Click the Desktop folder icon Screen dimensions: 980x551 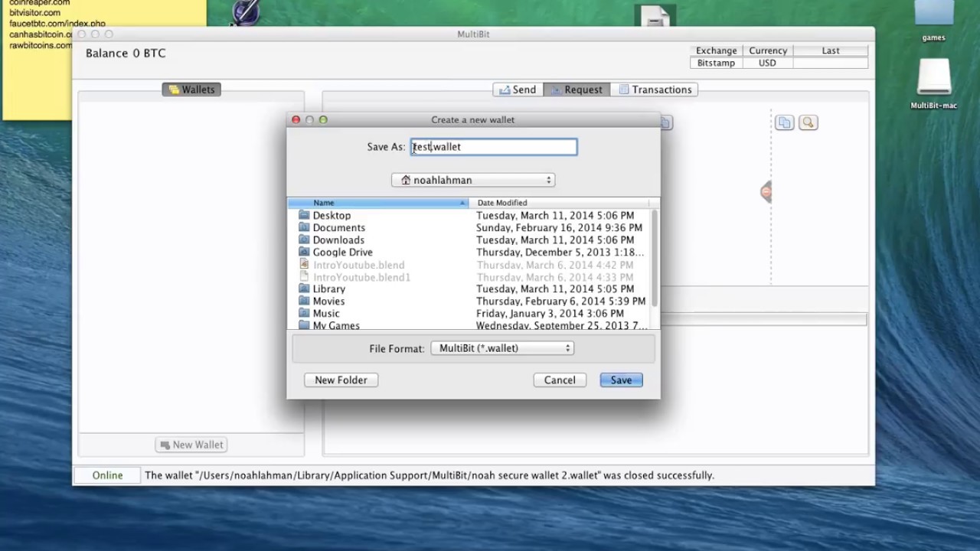tap(304, 215)
